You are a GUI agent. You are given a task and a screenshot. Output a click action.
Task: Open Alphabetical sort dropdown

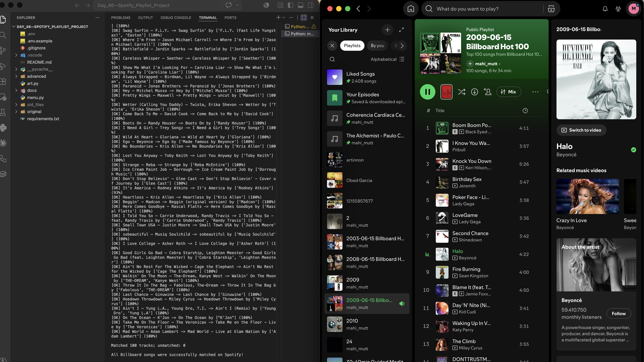point(387,59)
